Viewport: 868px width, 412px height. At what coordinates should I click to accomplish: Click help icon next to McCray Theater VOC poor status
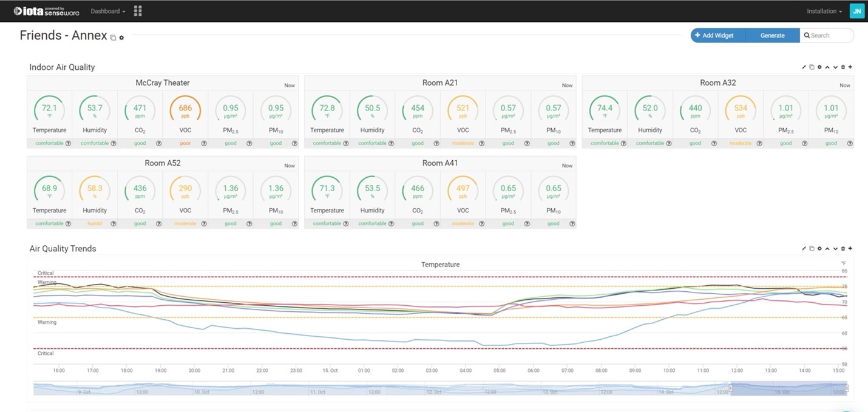(x=204, y=144)
